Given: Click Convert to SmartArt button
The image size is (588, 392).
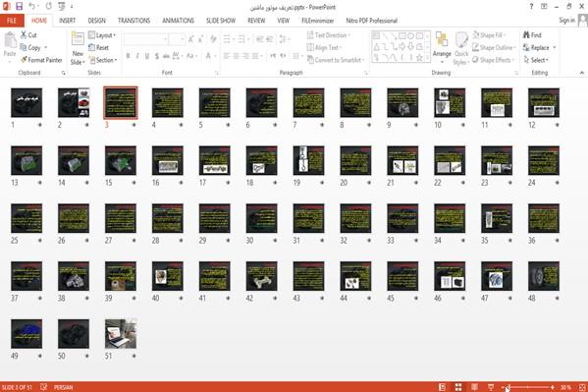Looking at the screenshot, I should pos(336,60).
